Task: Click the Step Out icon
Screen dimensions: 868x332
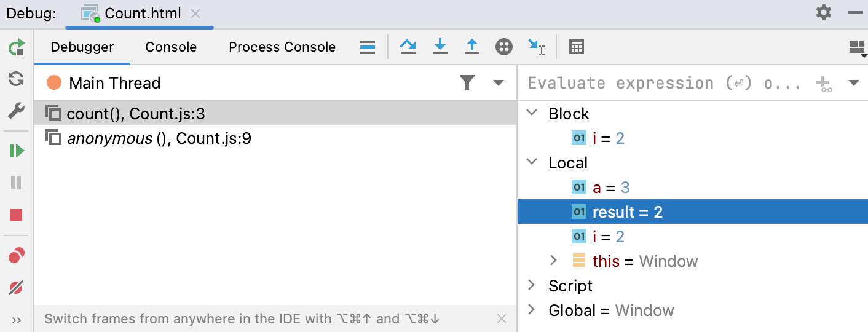Action: coord(472,47)
